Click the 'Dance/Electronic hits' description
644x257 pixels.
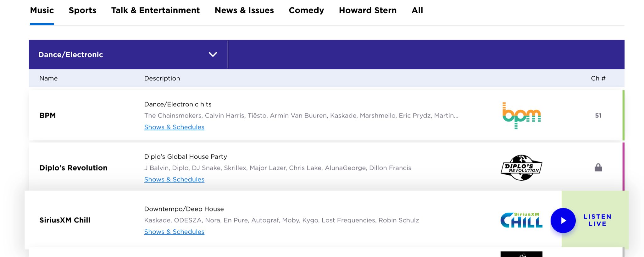click(x=178, y=104)
